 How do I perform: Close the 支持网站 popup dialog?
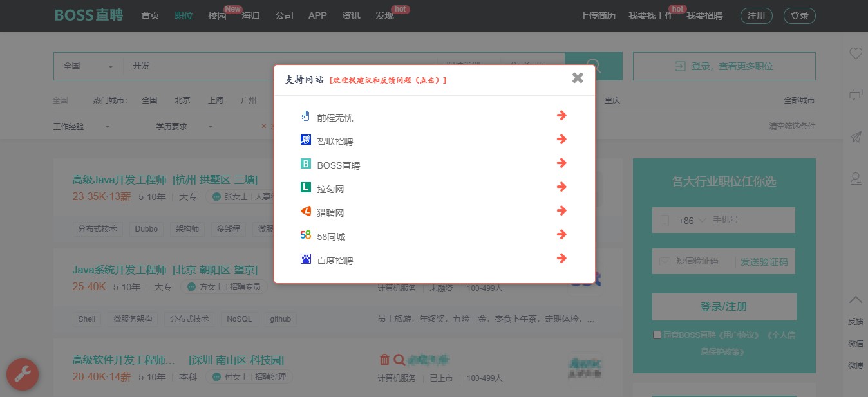tap(578, 78)
